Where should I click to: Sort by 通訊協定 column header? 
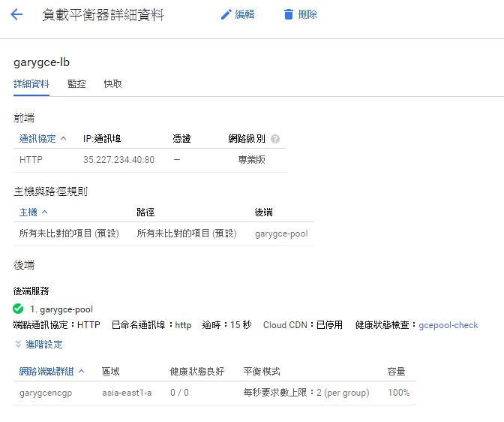click(x=37, y=139)
